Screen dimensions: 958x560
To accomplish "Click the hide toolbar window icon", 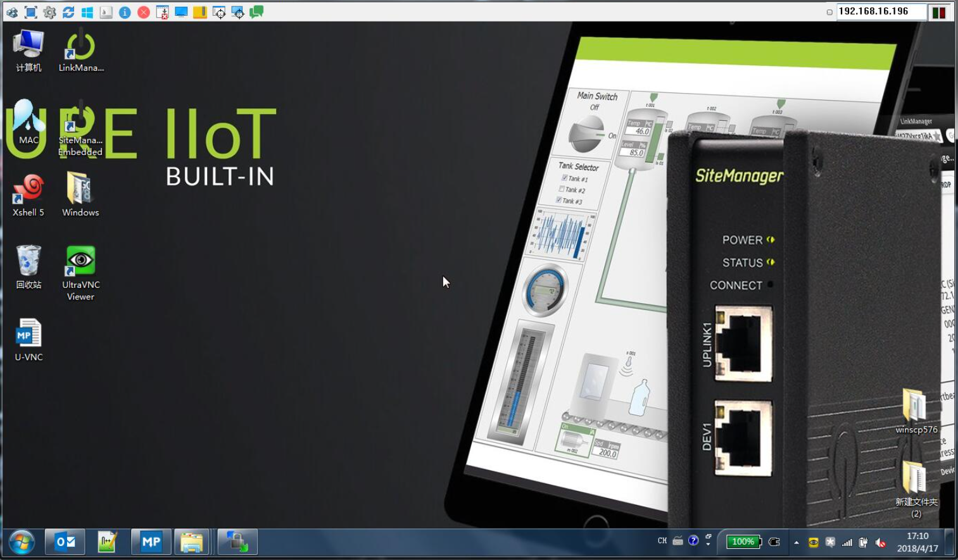I will 163,12.
